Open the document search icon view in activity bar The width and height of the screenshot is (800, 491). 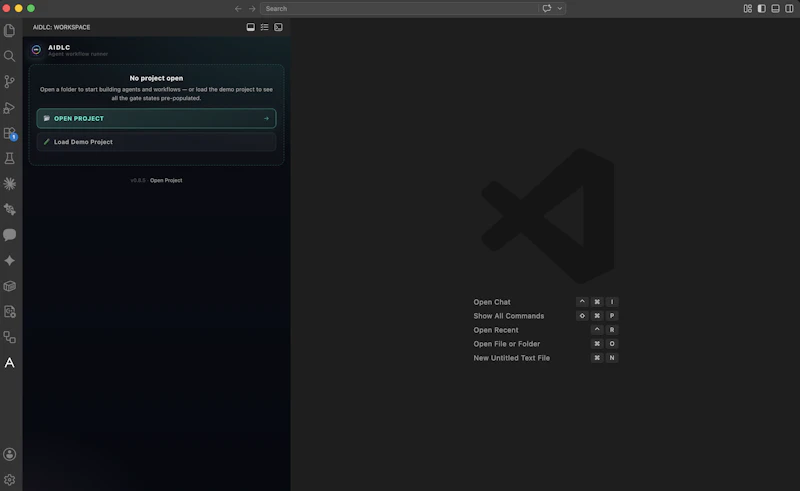tap(9, 311)
